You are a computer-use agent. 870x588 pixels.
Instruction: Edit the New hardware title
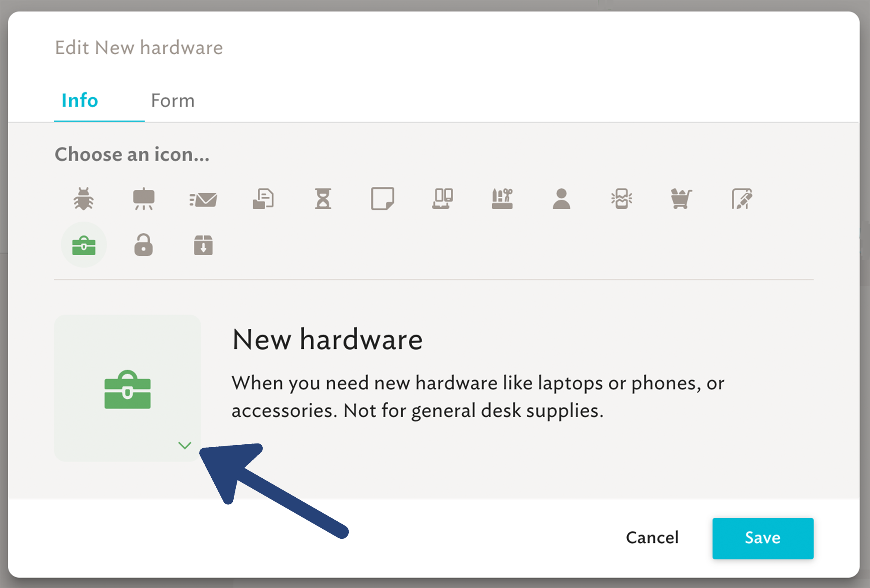(327, 340)
